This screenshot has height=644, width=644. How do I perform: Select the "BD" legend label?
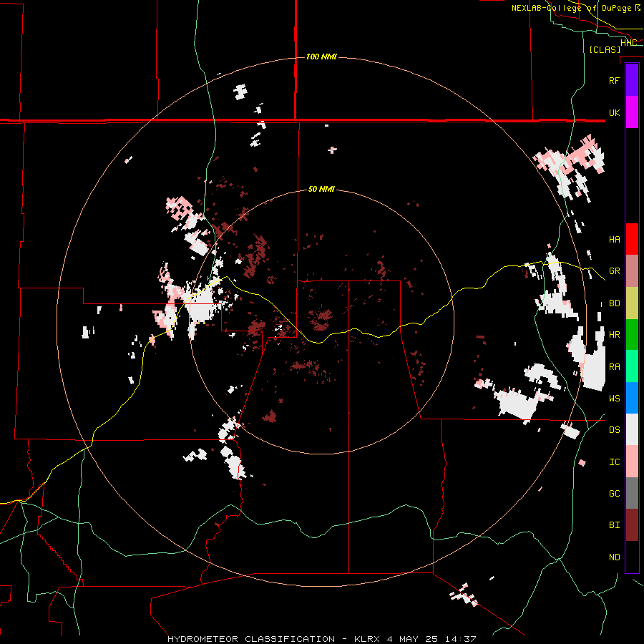click(614, 303)
